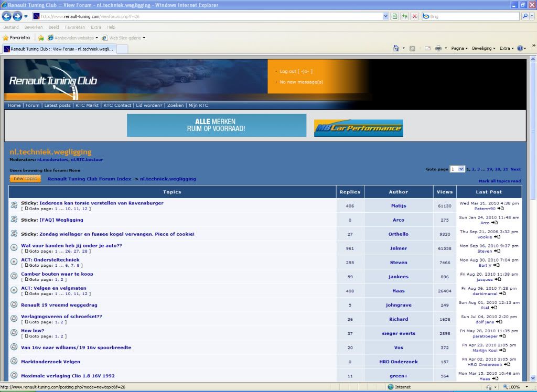Click last-post icon next to wookie

click(x=497, y=237)
